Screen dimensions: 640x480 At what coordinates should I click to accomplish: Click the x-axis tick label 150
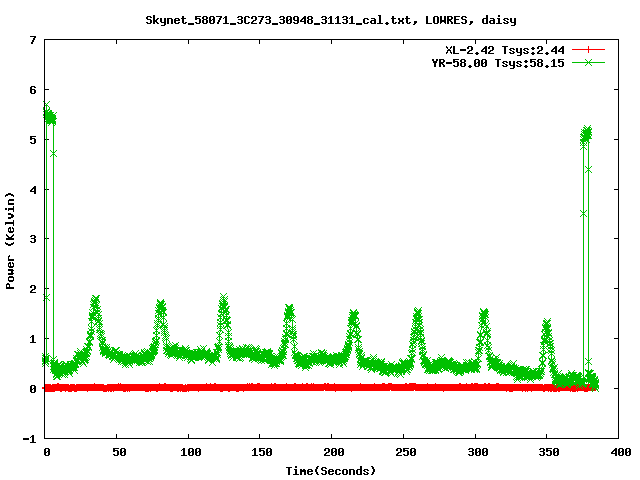point(262,452)
